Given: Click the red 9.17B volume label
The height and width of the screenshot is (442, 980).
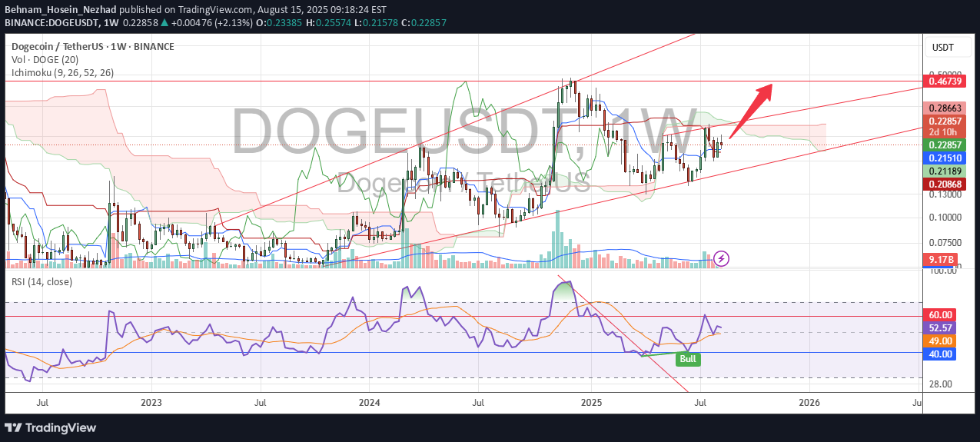Looking at the screenshot, I should (942, 260).
